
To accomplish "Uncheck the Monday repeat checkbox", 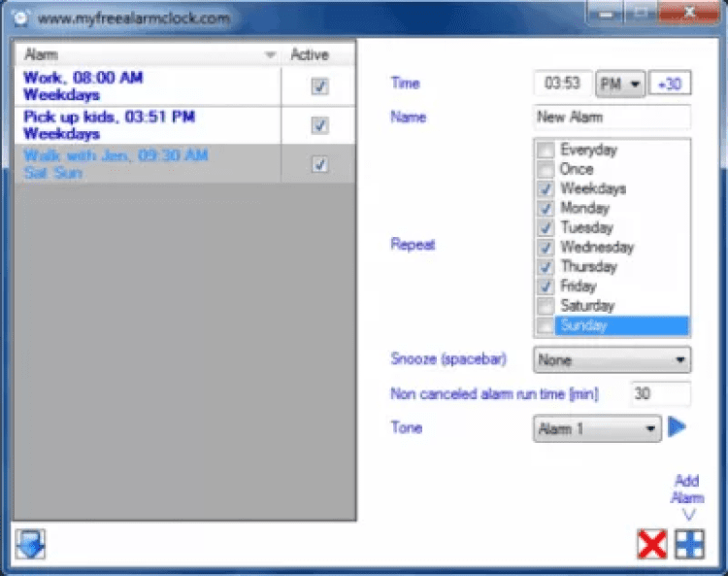I will coord(546,209).
